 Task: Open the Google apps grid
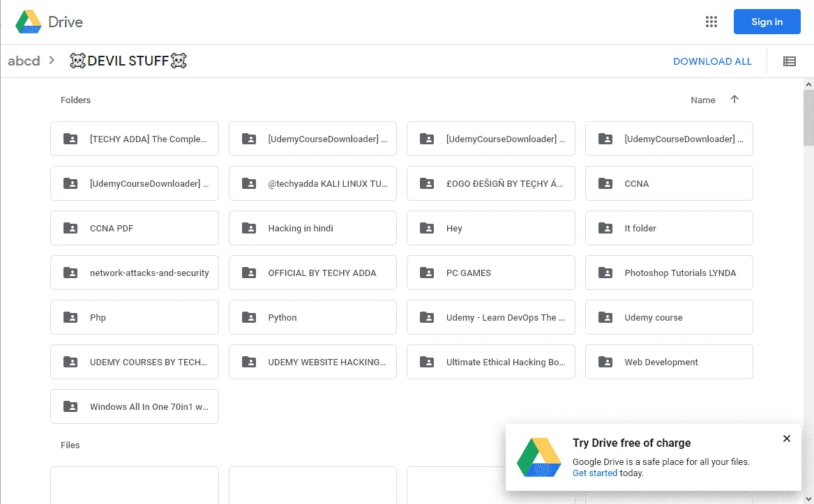(x=711, y=22)
